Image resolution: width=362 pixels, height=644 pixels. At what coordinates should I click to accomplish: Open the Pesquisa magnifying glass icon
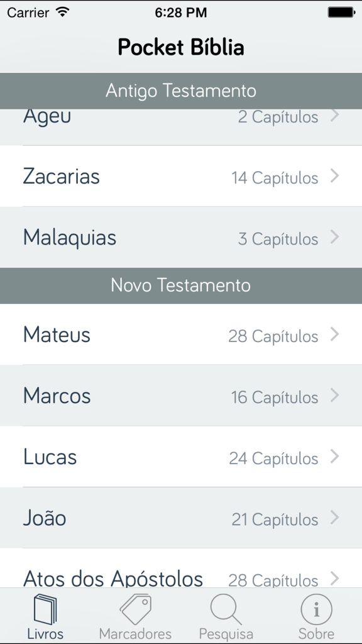click(225, 607)
